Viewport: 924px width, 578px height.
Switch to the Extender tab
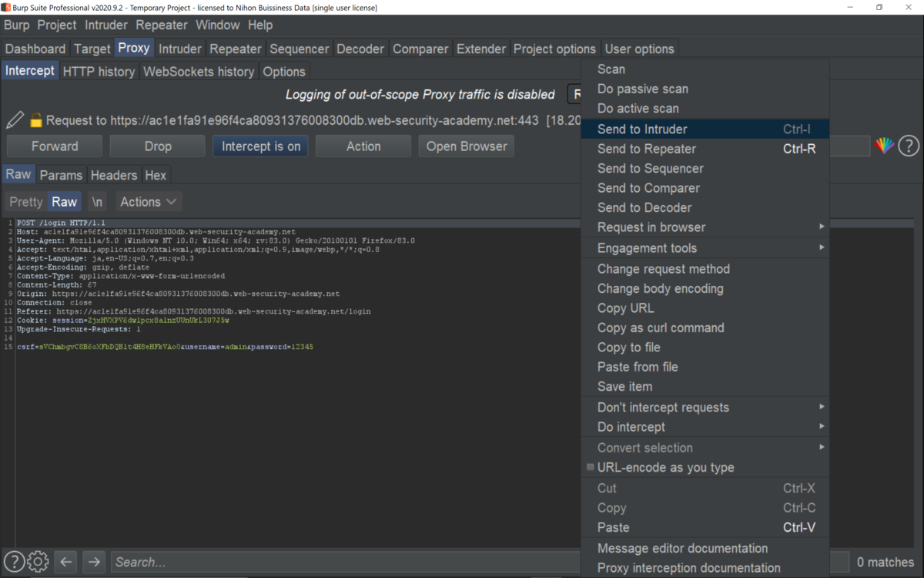[x=481, y=49]
